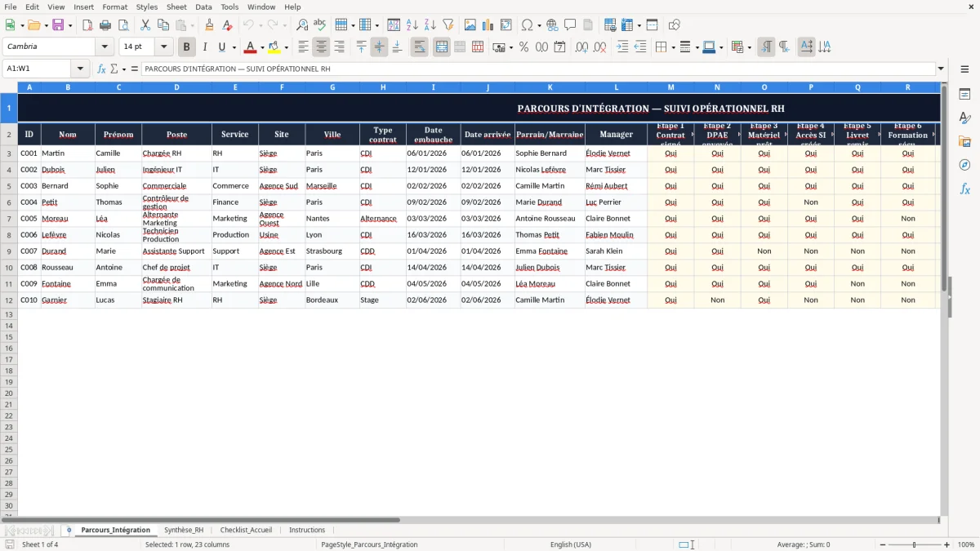
Task: Open the Open-file dropdown arrow
Action: point(45,25)
